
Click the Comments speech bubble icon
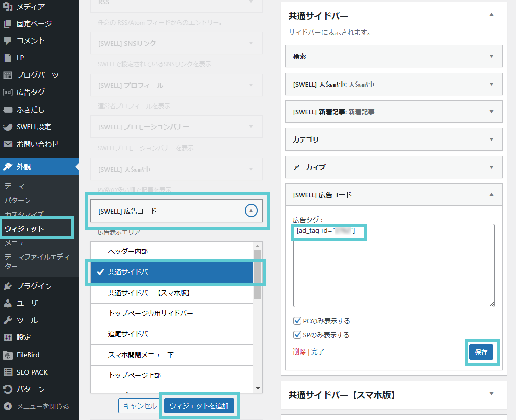pos(8,40)
